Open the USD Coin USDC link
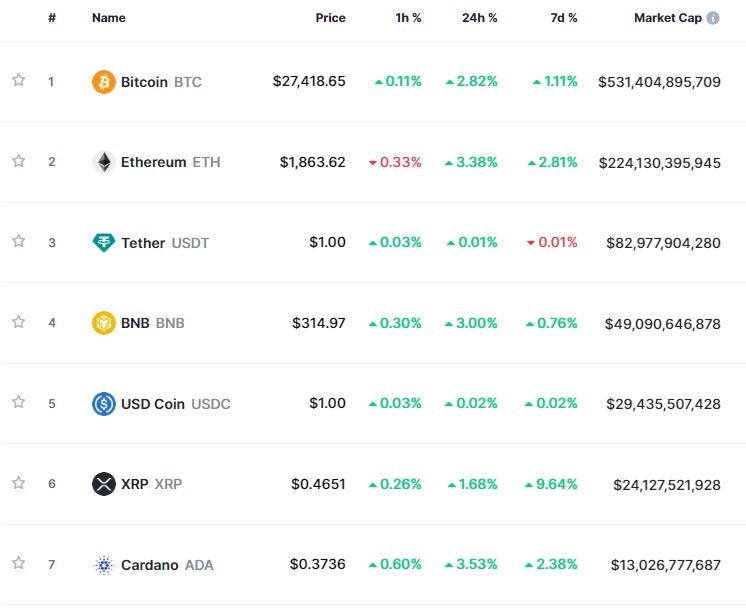The height and width of the screenshot is (608, 746). click(x=175, y=404)
